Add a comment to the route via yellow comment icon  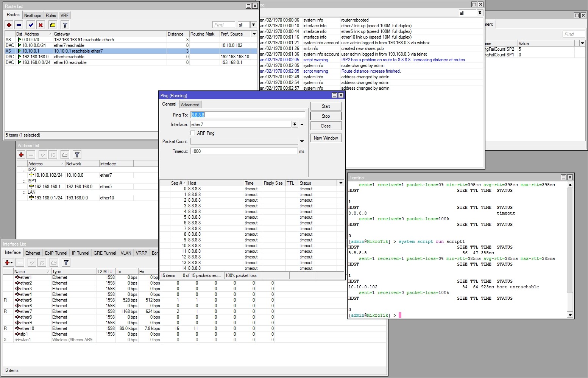tap(53, 25)
